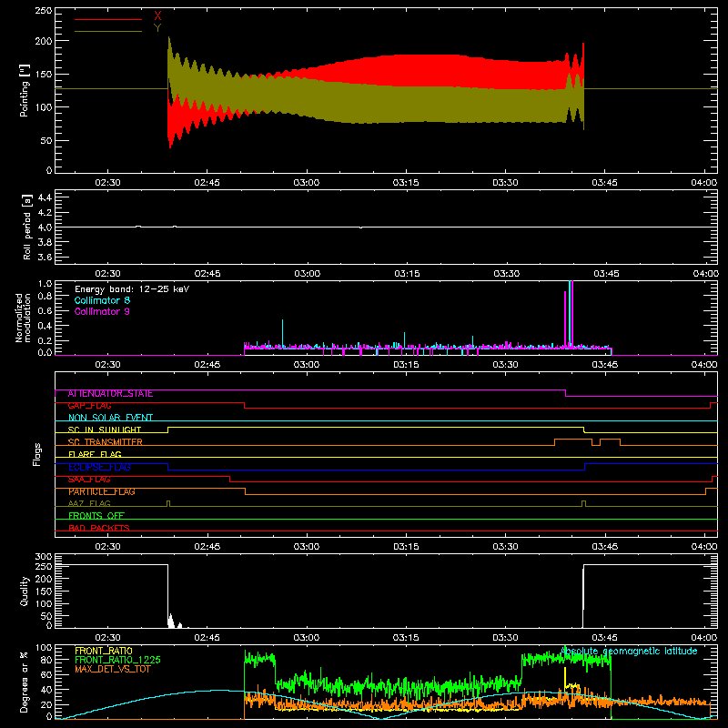Click the Normalized modulation axis title

(23, 318)
